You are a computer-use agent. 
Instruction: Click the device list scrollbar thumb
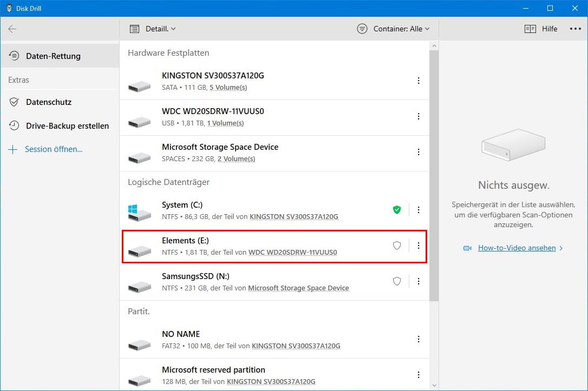point(434,176)
